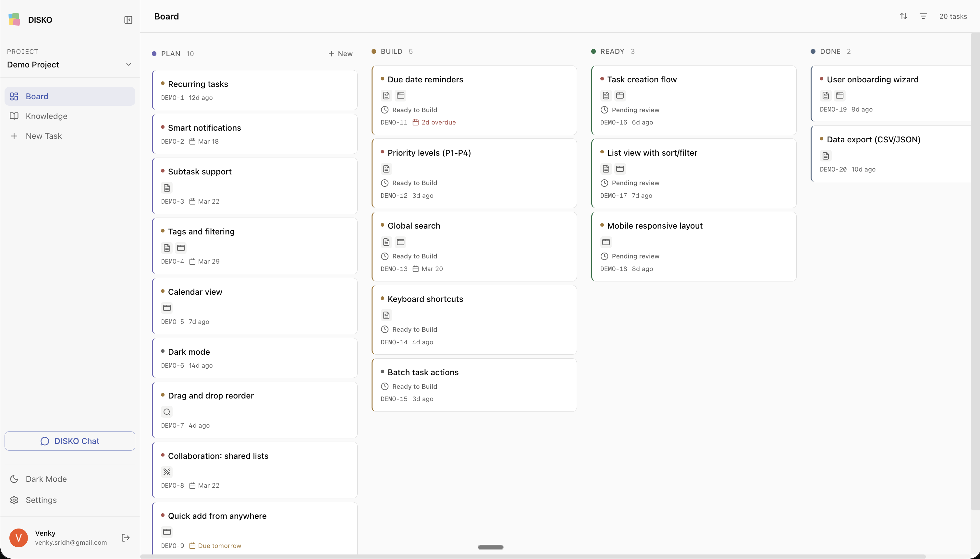Click the red overdue calendar icon on DEMO-11
Screen dimensions: 980x559
(416, 122)
